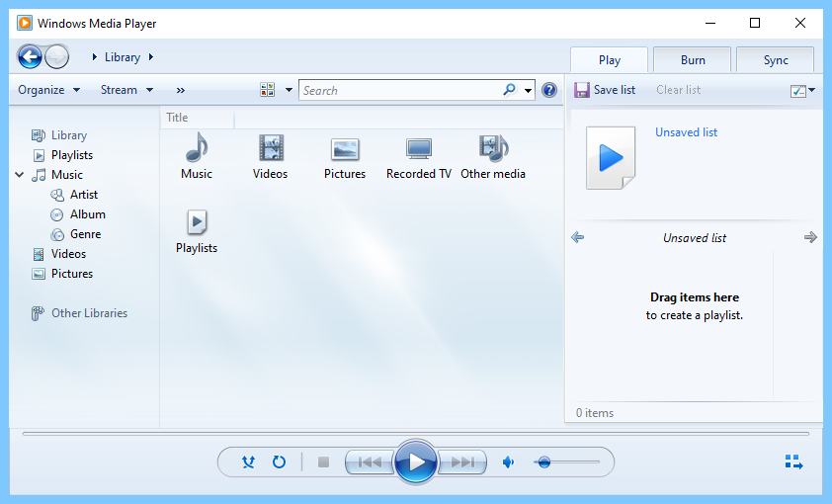Screen dimensions: 832x504
Task: Show additional toolbar commands chevron
Action: pos(181,90)
